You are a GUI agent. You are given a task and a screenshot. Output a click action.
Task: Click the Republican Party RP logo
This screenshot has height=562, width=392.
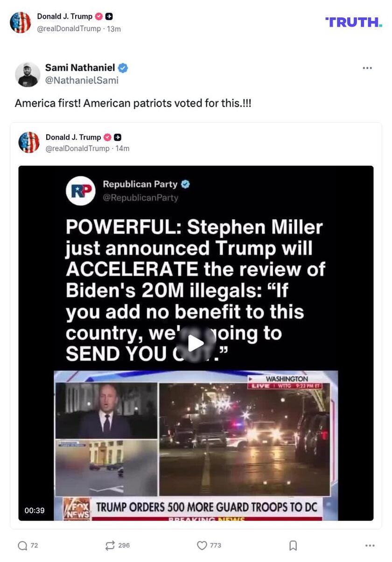(81, 190)
